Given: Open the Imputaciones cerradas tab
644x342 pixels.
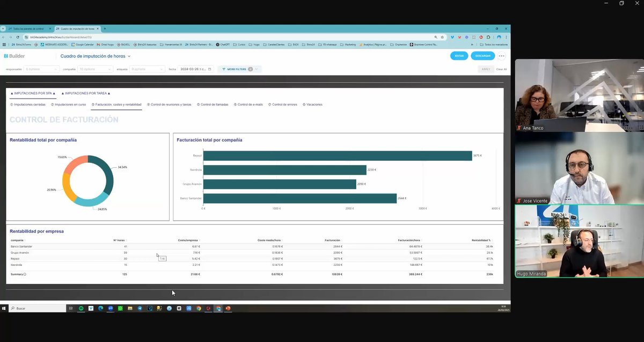Looking at the screenshot, I should point(28,105).
